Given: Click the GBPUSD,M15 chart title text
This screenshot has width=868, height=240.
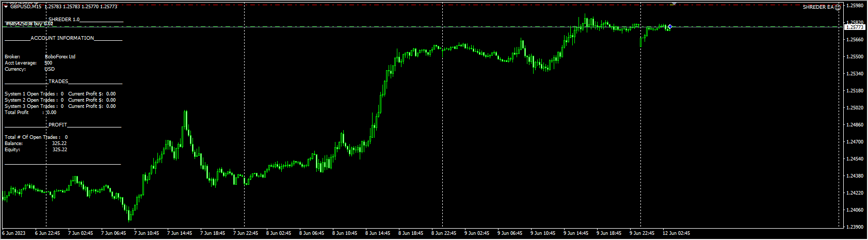Looking at the screenshot, I should pyautogui.click(x=26, y=7).
